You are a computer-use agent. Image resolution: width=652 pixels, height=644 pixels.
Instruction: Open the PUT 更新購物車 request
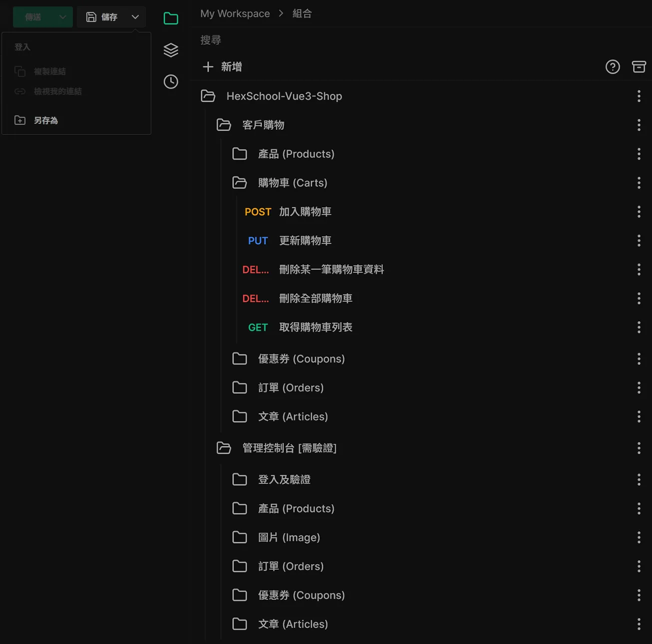tap(305, 241)
